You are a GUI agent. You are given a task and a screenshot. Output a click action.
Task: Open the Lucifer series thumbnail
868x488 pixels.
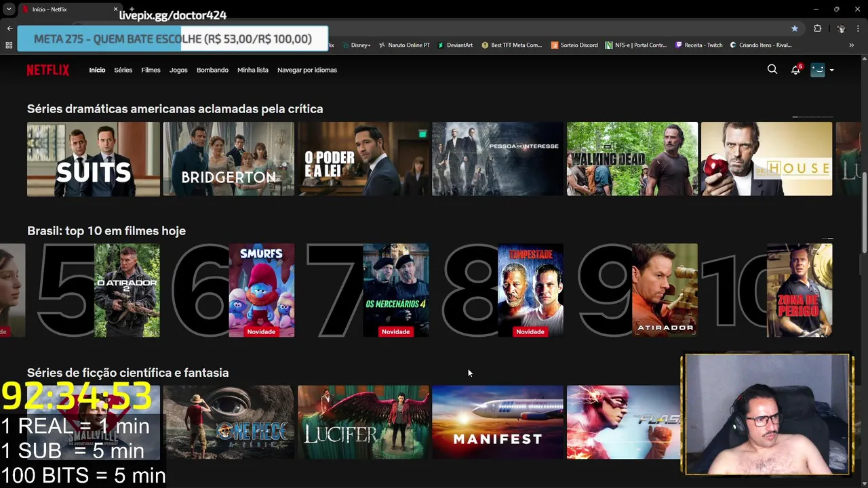363,422
